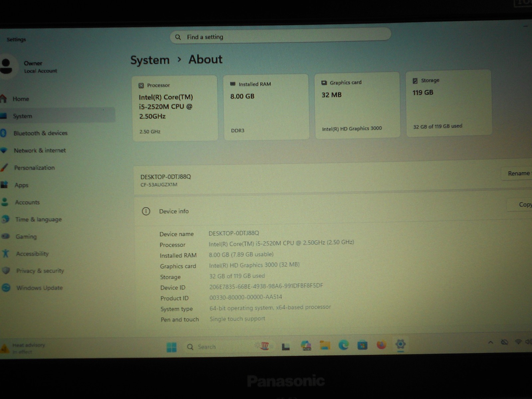Click the Processor info card
The height and width of the screenshot is (399, 532).
(175, 108)
